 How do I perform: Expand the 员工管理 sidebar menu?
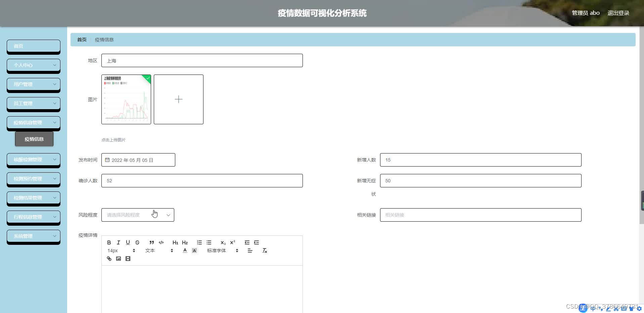click(34, 103)
